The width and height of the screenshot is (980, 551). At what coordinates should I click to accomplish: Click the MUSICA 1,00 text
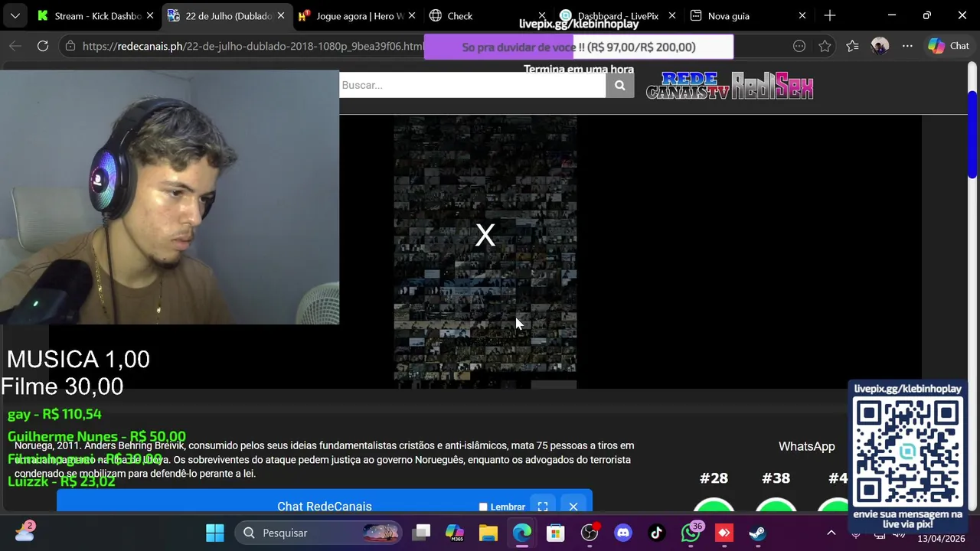78,359
